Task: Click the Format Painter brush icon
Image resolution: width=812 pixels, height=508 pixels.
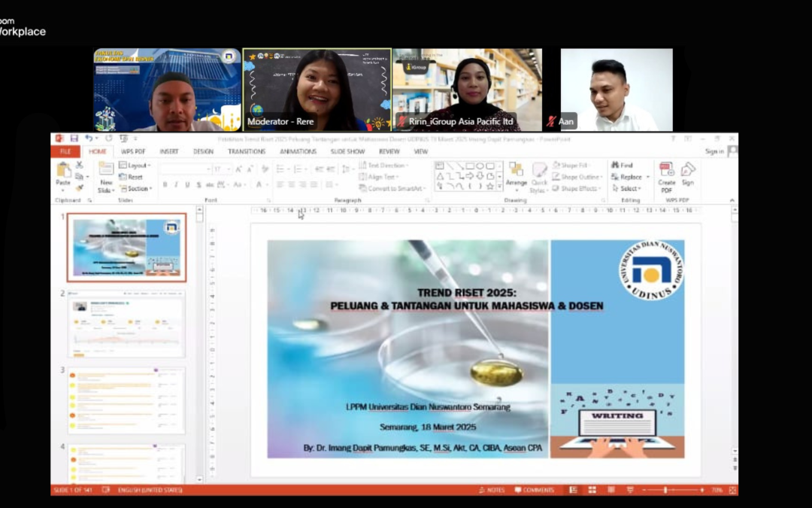Action: coord(79,188)
